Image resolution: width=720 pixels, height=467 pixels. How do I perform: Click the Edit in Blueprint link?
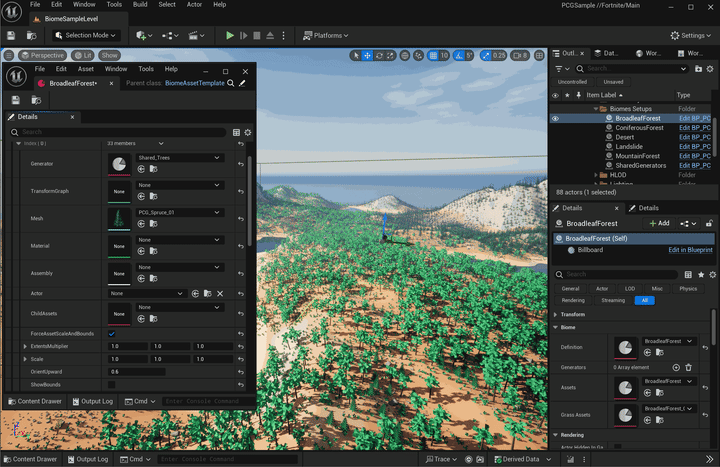690,250
